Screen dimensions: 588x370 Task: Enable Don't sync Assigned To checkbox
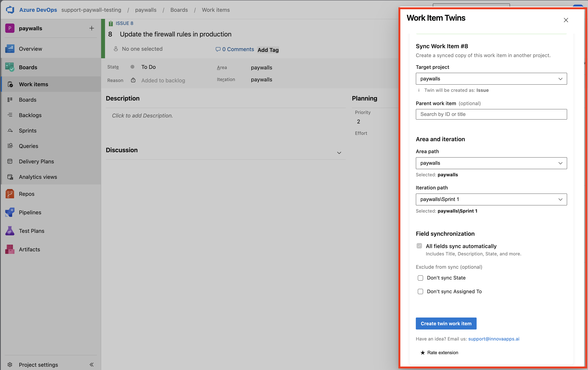coord(420,291)
